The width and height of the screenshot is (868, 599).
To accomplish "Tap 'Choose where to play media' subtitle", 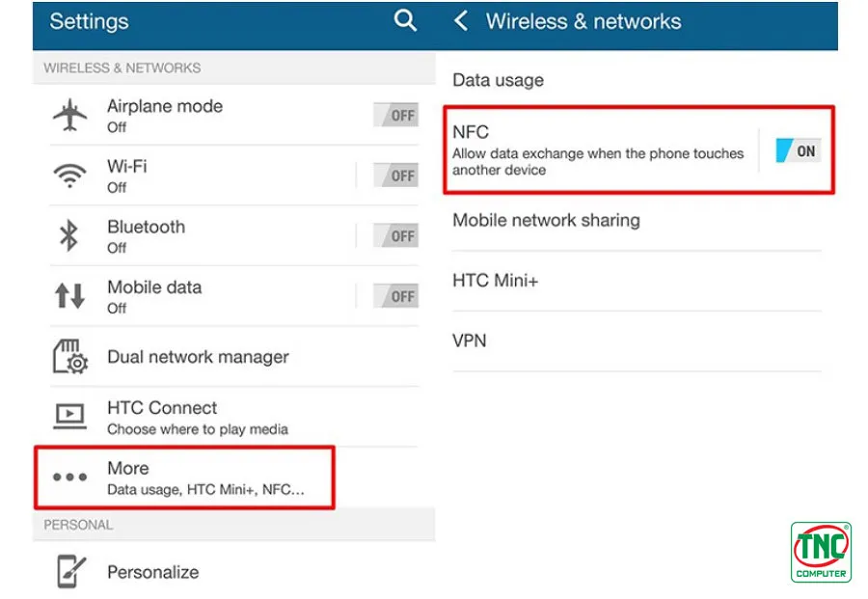I will pyautogui.click(x=198, y=429).
